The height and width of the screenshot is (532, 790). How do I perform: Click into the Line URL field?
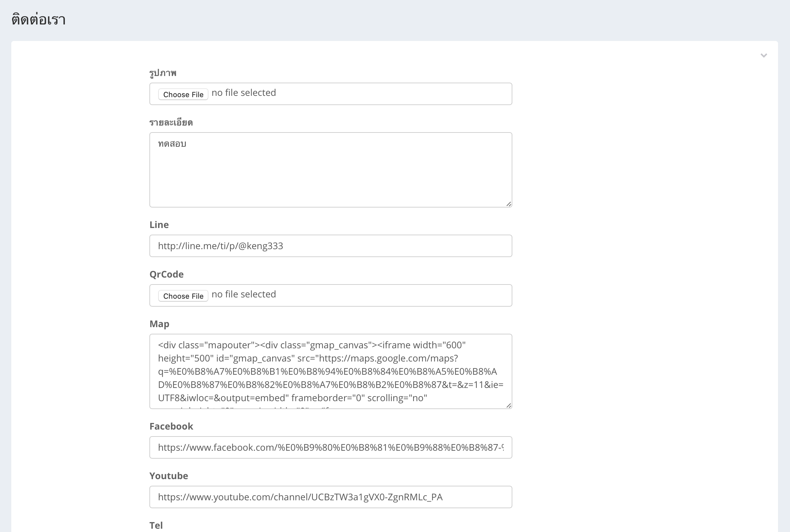pyautogui.click(x=331, y=246)
